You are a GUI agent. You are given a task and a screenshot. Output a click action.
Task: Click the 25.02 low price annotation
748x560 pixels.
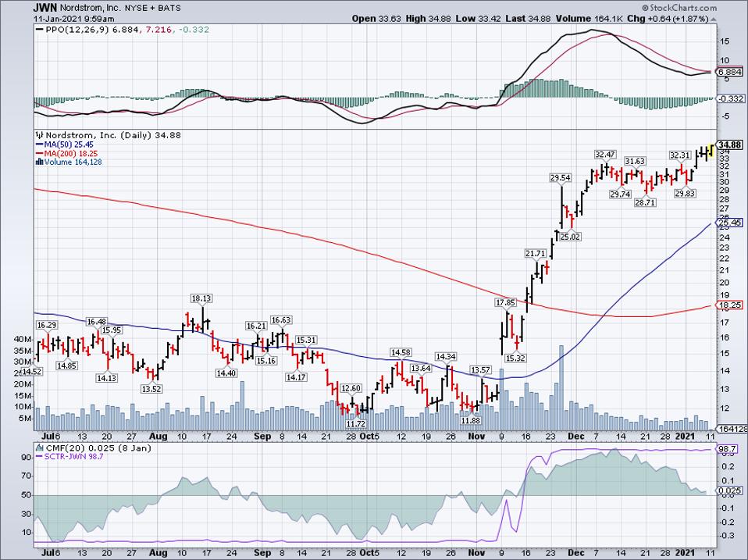click(x=571, y=237)
